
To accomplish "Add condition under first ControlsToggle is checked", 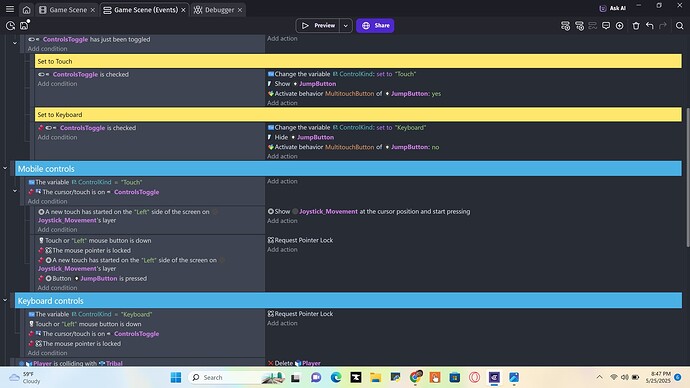I will 57,84.
